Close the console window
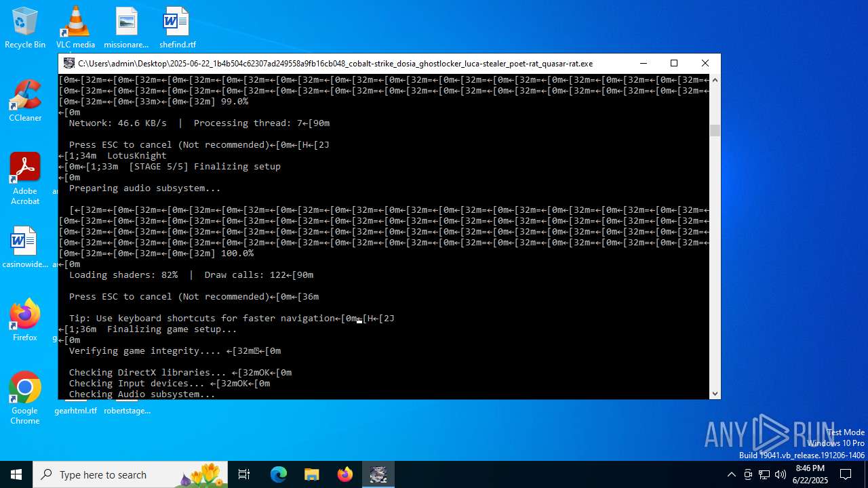 (x=705, y=63)
